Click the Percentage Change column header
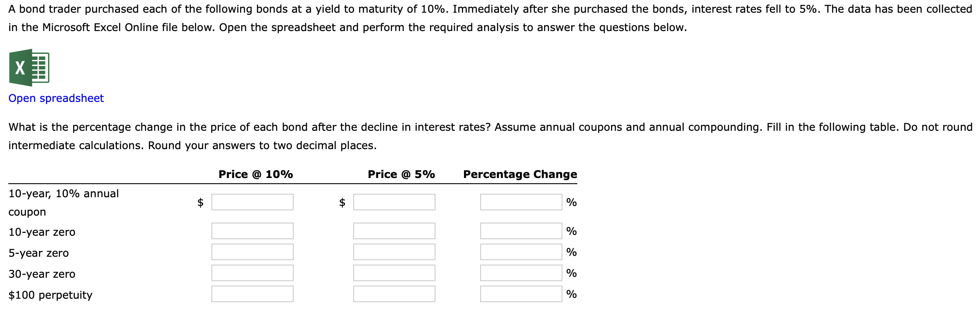The image size is (980, 321). 520,174
